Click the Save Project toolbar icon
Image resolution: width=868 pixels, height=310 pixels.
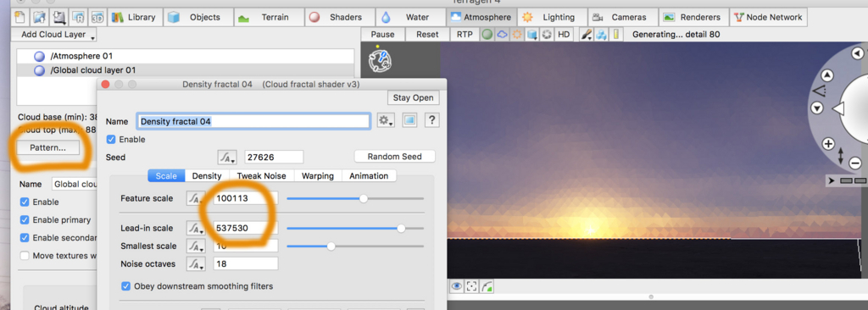coord(59,17)
